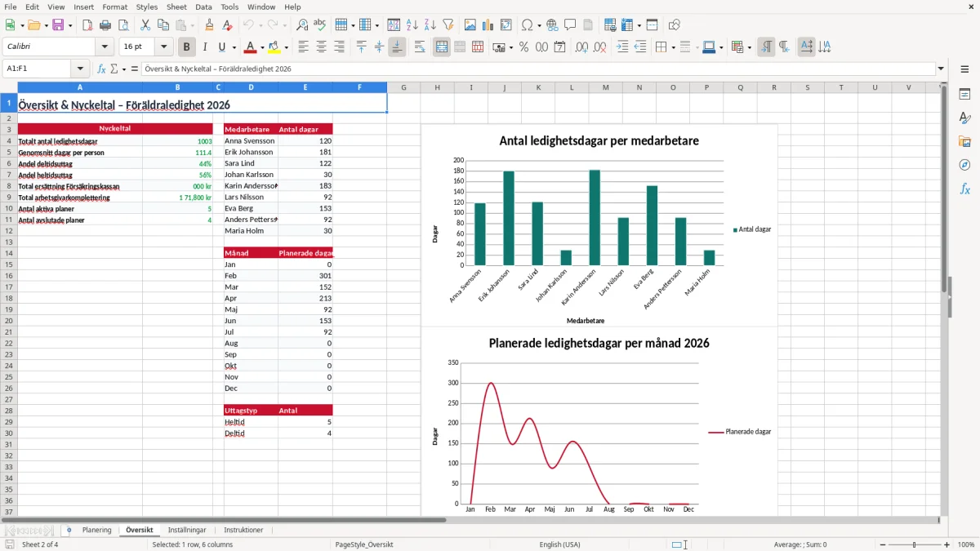Click the Format as Date icon
The height and width of the screenshot is (551, 980).
click(559, 47)
